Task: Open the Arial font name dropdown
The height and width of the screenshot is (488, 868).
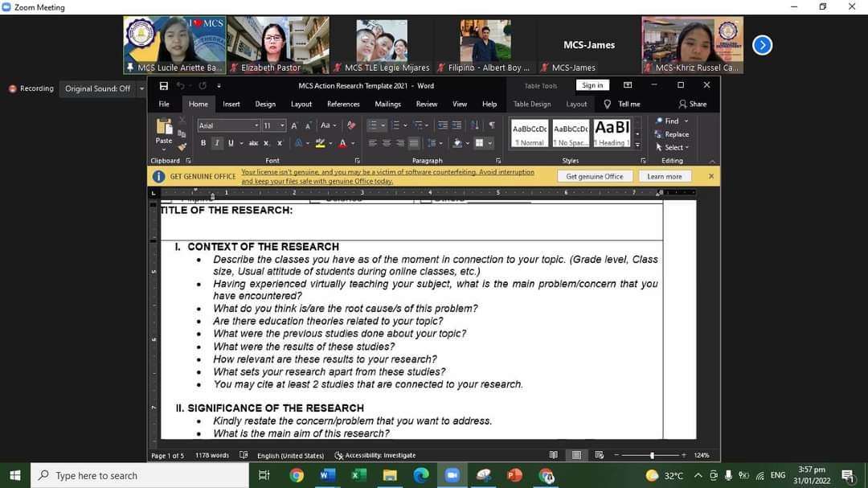Action: click(x=256, y=125)
